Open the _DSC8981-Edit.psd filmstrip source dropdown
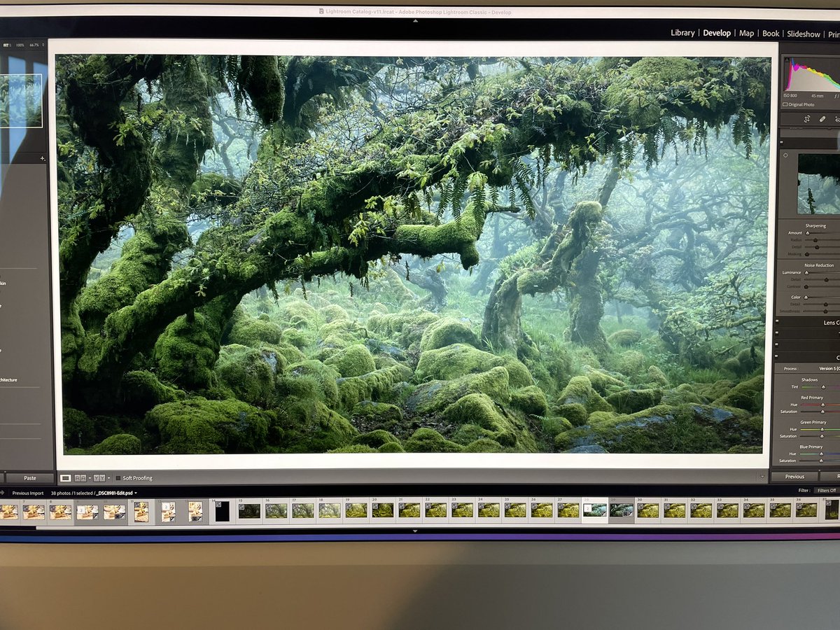 (x=115, y=493)
